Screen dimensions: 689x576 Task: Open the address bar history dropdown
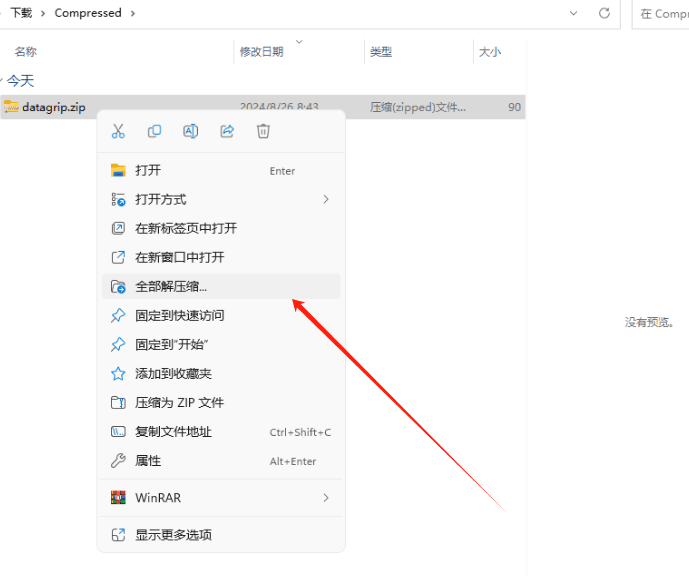point(573,13)
